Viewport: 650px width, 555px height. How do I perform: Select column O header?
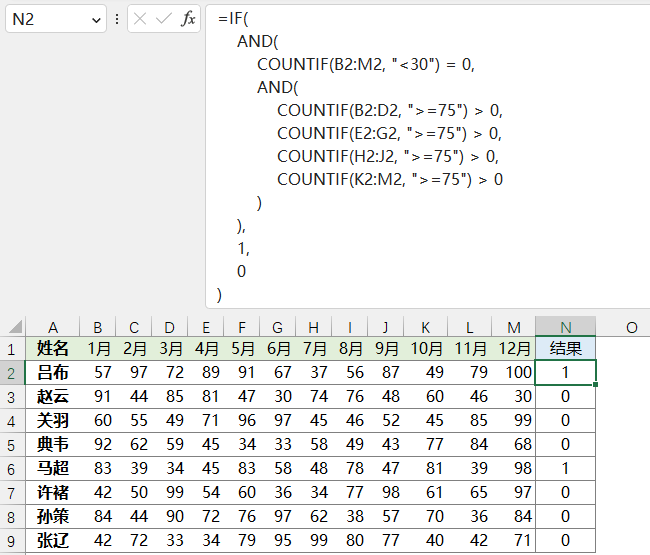631,327
